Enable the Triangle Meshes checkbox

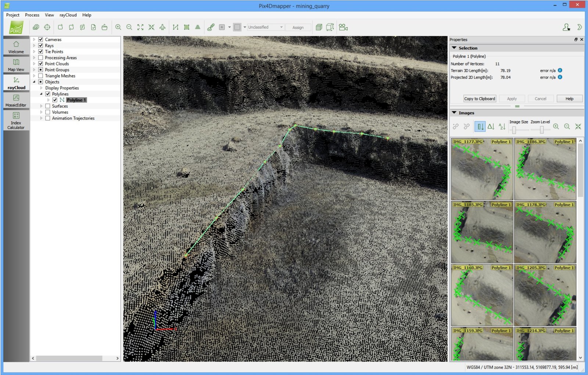pyautogui.click(x=41, y=76)
